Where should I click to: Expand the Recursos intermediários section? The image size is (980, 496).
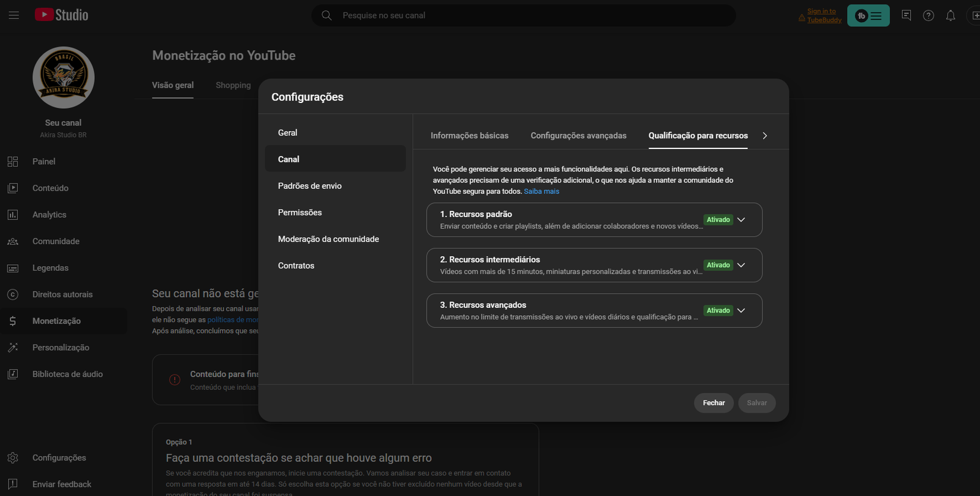[741, 265]
